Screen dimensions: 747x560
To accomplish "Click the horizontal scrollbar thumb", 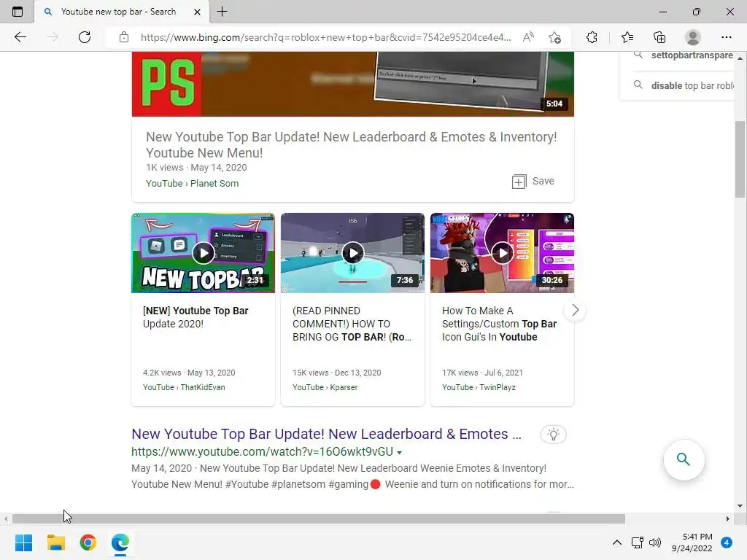I will pos(318,518).
